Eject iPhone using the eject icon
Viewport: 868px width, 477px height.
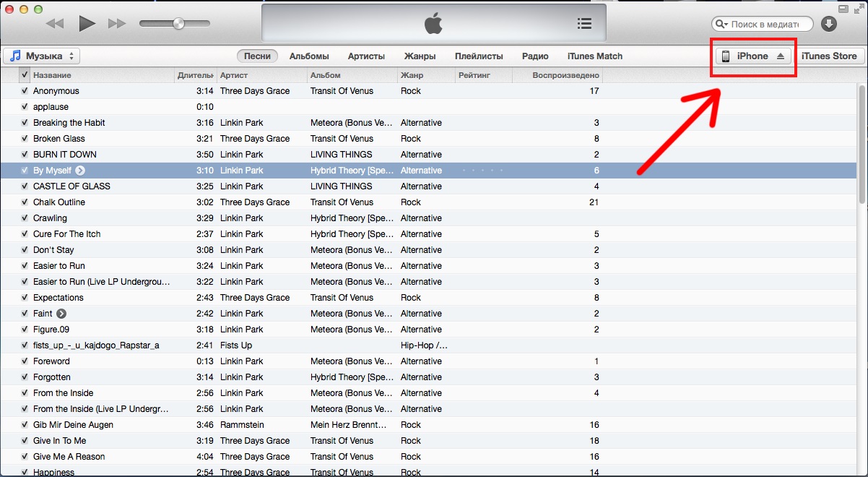[x=781, y=56]
